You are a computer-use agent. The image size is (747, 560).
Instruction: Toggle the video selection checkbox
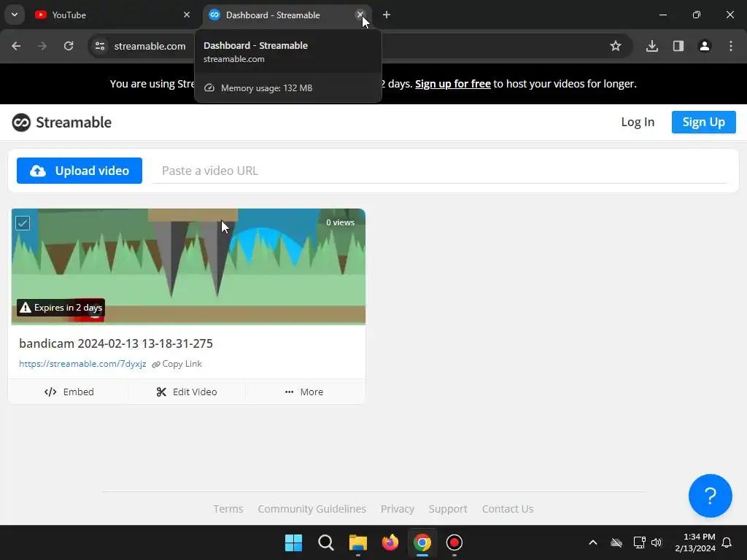tap(23, 223)
